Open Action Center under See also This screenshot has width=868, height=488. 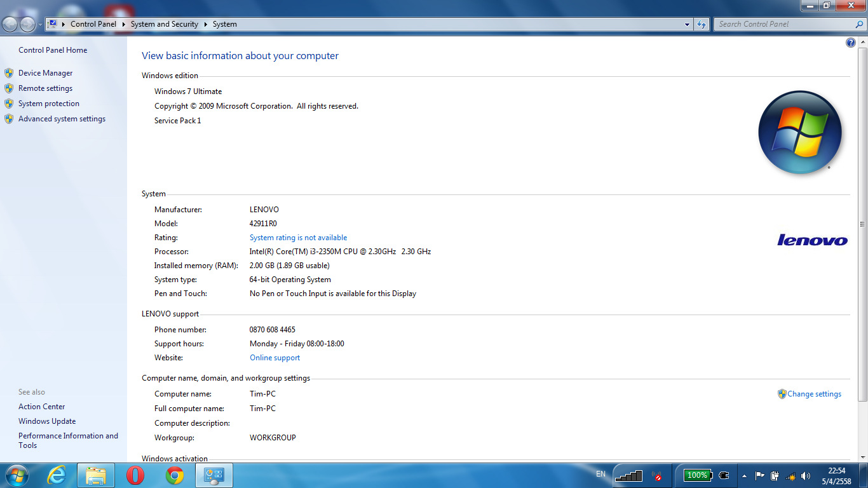pyautogui.click(x=42, y=407)
